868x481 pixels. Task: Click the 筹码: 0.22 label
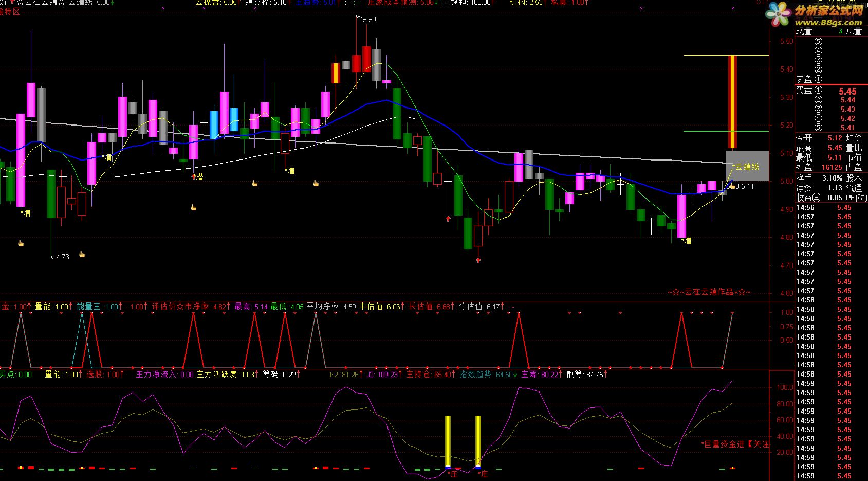coord(282,375)
